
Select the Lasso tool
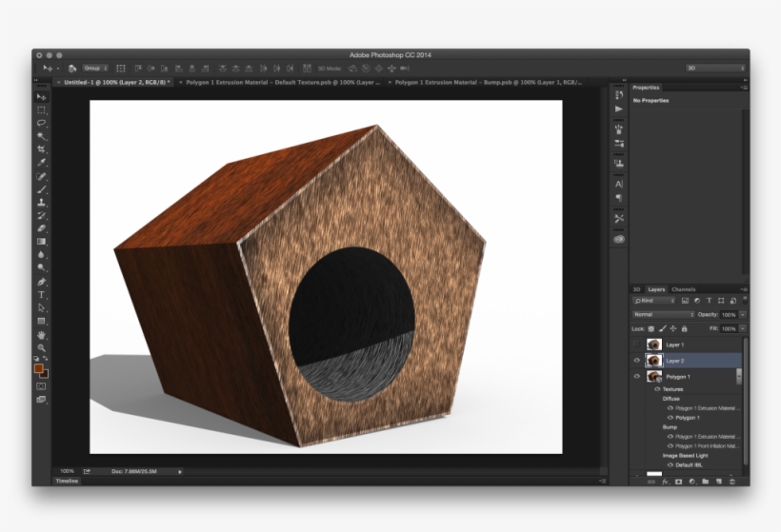coord(41,123)
